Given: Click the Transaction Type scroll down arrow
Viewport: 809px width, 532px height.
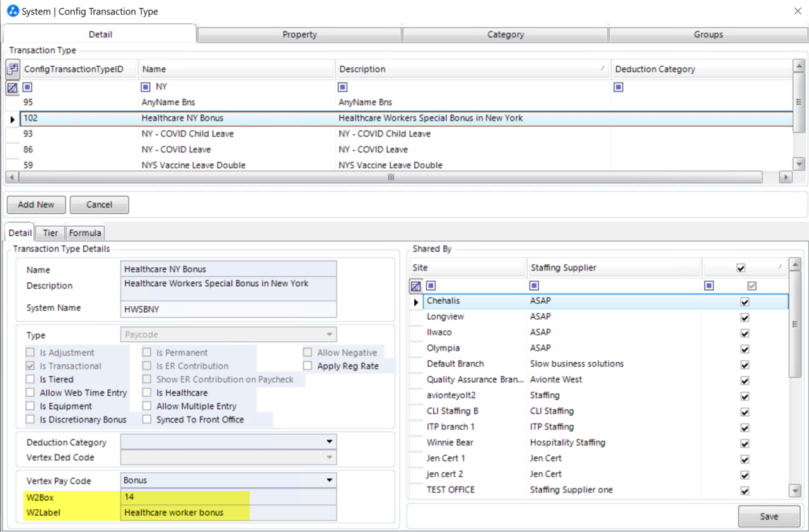Looking at the screenshot, I should pos(799,164).
